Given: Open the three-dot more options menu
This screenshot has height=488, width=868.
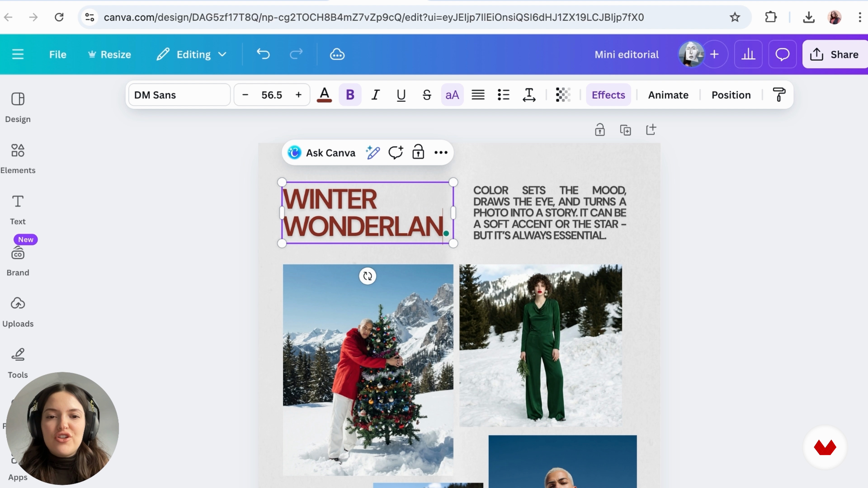Looking at the screenshot, I should [x=441, y=153].
